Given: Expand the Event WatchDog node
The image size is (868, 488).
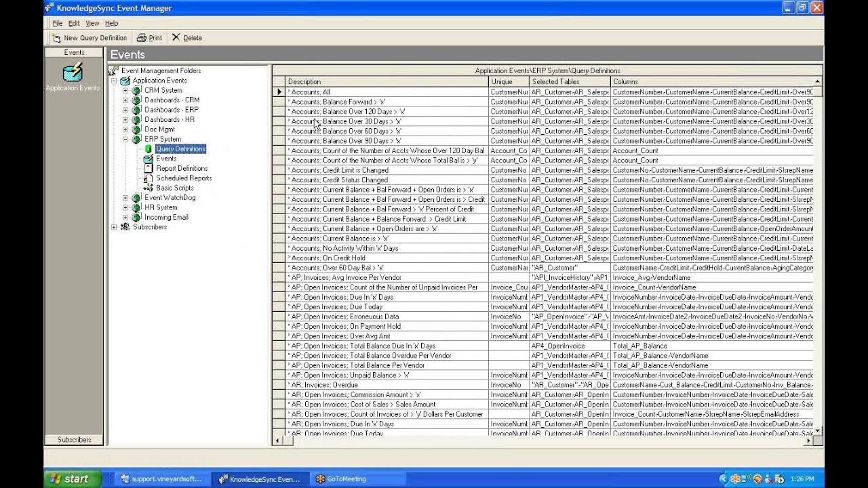Looking at the screenshot, I should point(125,198).
